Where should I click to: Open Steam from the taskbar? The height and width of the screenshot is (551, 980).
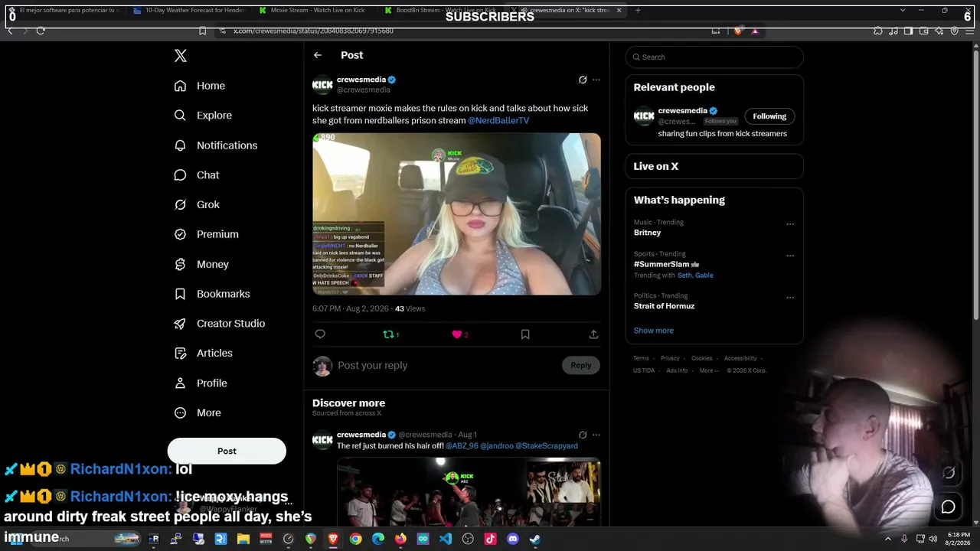(535, 539)
